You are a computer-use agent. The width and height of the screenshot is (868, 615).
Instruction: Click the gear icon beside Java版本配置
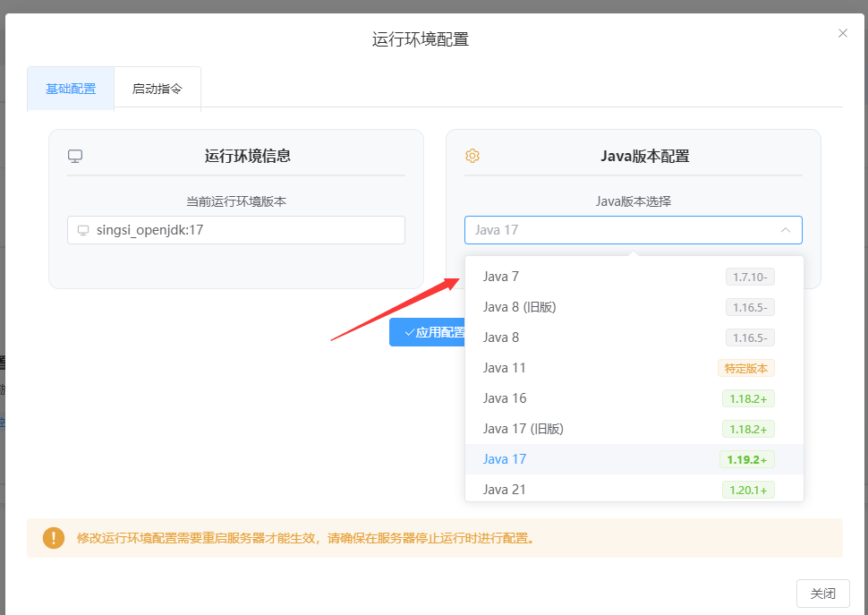pos(472,156)
